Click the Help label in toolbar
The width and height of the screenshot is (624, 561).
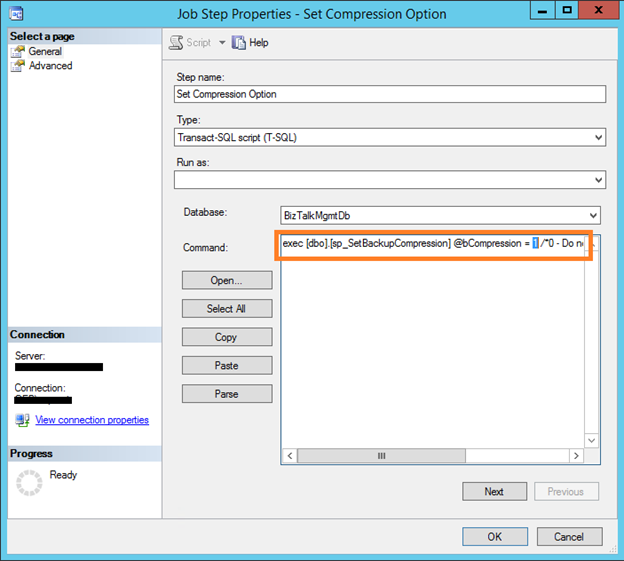[259, 43]
